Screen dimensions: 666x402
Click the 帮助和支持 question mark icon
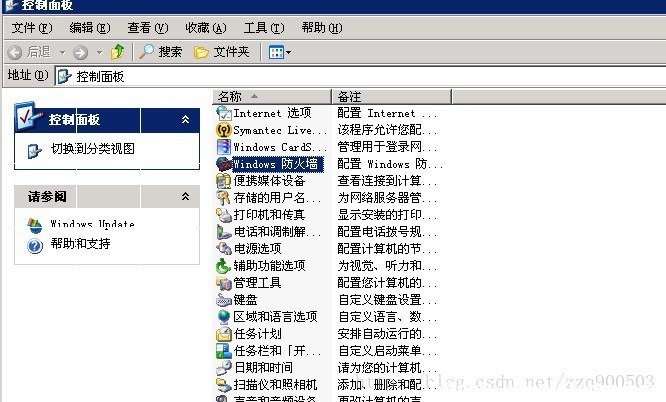coord(35,246)
